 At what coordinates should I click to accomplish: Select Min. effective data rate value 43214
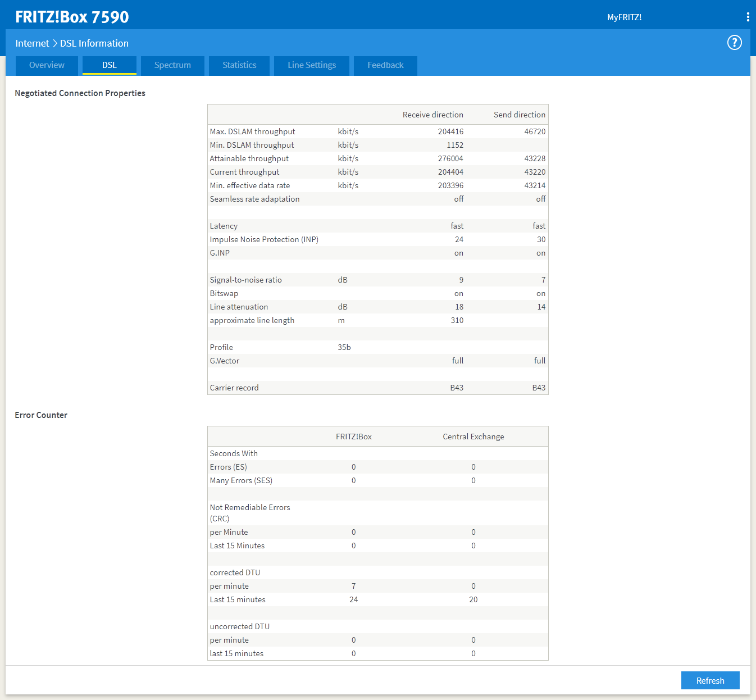[535, 185]
